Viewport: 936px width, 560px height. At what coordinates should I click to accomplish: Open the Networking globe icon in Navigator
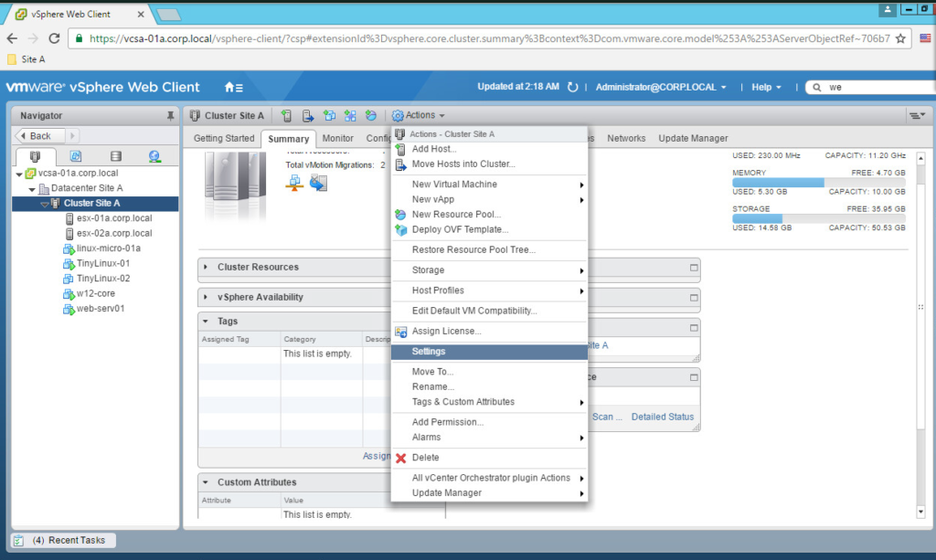click(x=155, y=156)
